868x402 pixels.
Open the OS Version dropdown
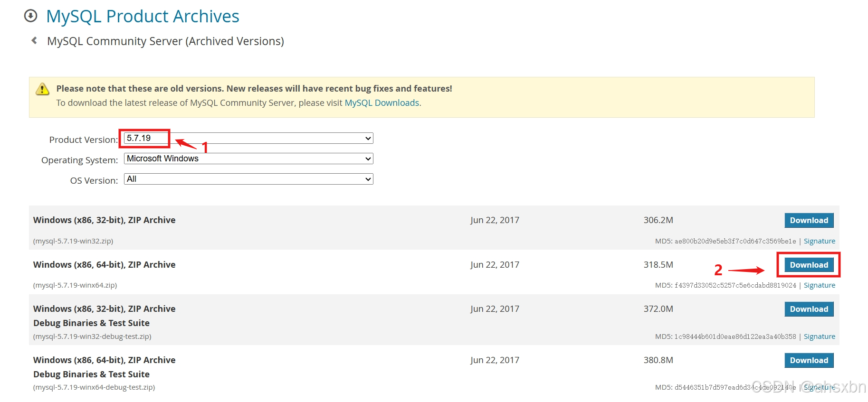[248, 179]
